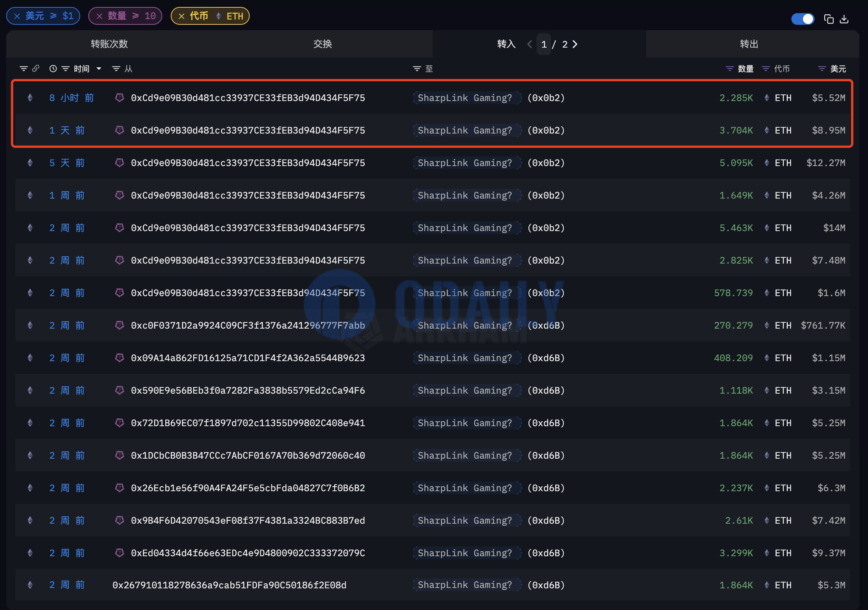Open sender address 0x09A14a862FD16125a71CD1F4f2A362a5544B9623
The image size is (868, 610).
coord(248,358)
